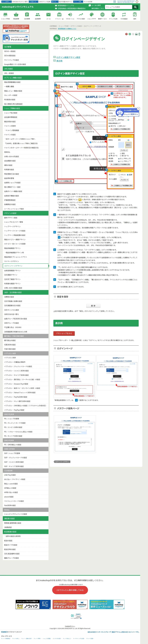This screenshot has height=644, width=148.
Task: Click the ログインページデザイン bottom tag
Action: pos(62,462)
